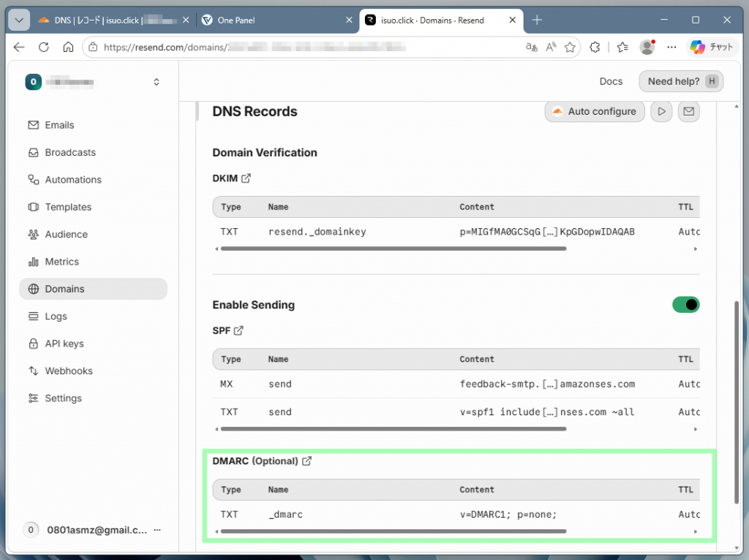
Task: Expand the team switcher chevron
Action: point(157,82)
